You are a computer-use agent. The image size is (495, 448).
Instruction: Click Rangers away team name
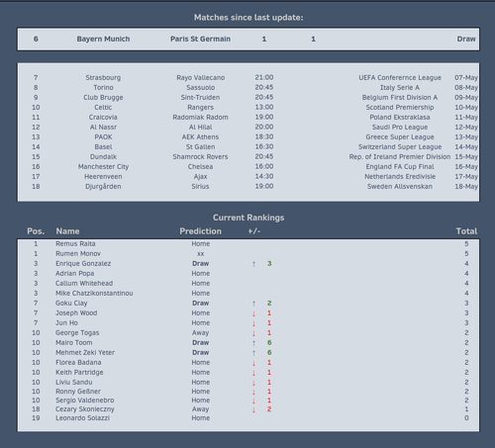pyautogui.click(x=200, y=108)
